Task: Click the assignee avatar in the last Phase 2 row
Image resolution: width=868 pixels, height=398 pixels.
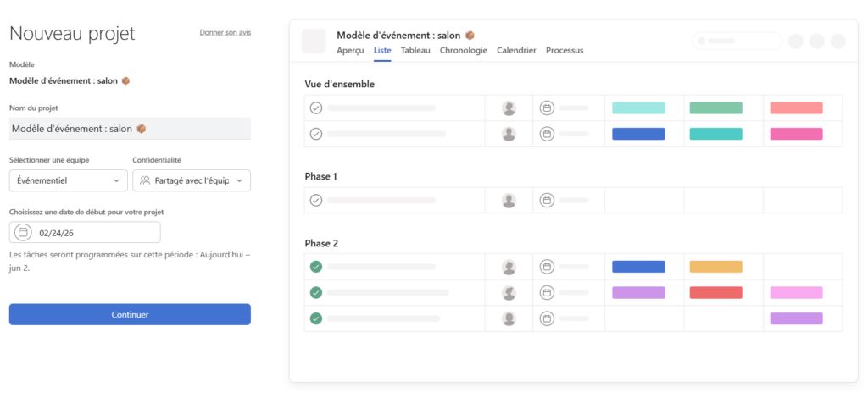Action: pyautogui.click(x=509, y=318)
